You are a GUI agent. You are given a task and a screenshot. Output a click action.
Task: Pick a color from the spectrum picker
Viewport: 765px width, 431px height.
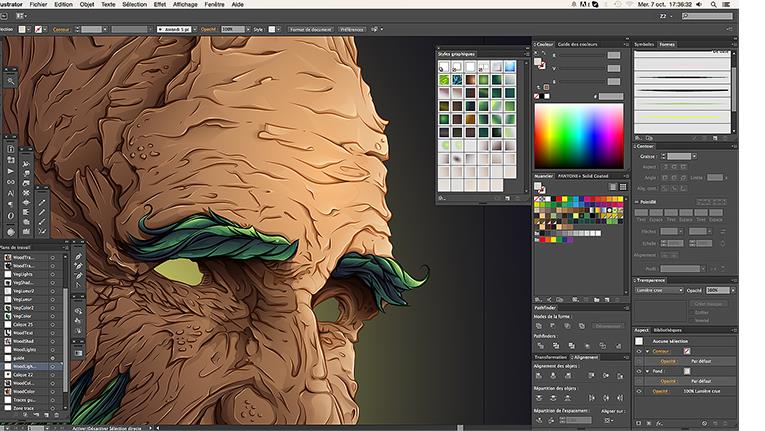click(579, 136)
